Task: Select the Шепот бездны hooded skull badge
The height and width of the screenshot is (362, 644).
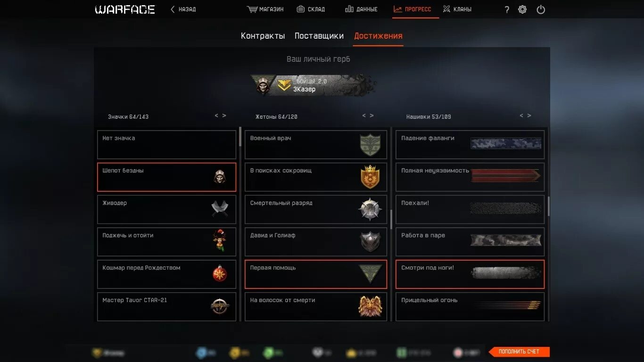Action: [x=166, y=177]
